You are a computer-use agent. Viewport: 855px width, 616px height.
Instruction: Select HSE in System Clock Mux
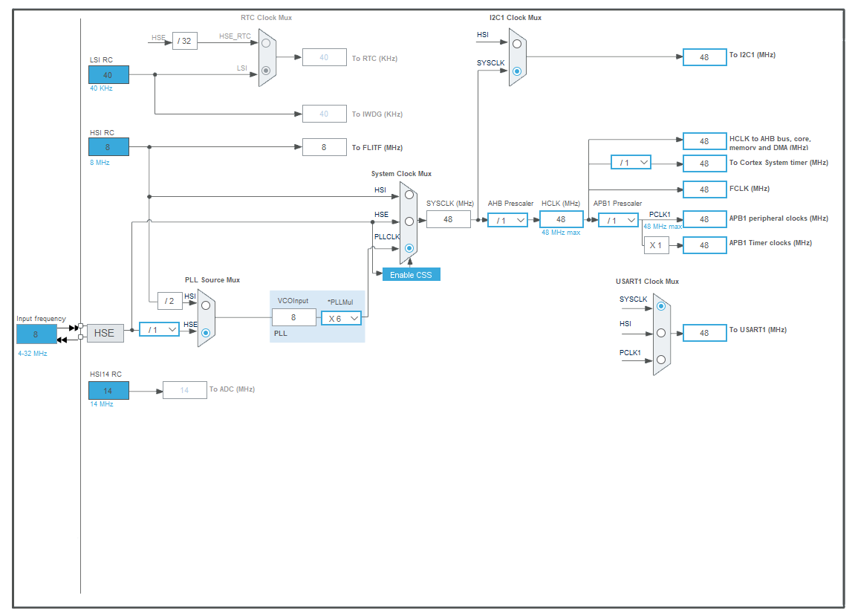point(409,221)
